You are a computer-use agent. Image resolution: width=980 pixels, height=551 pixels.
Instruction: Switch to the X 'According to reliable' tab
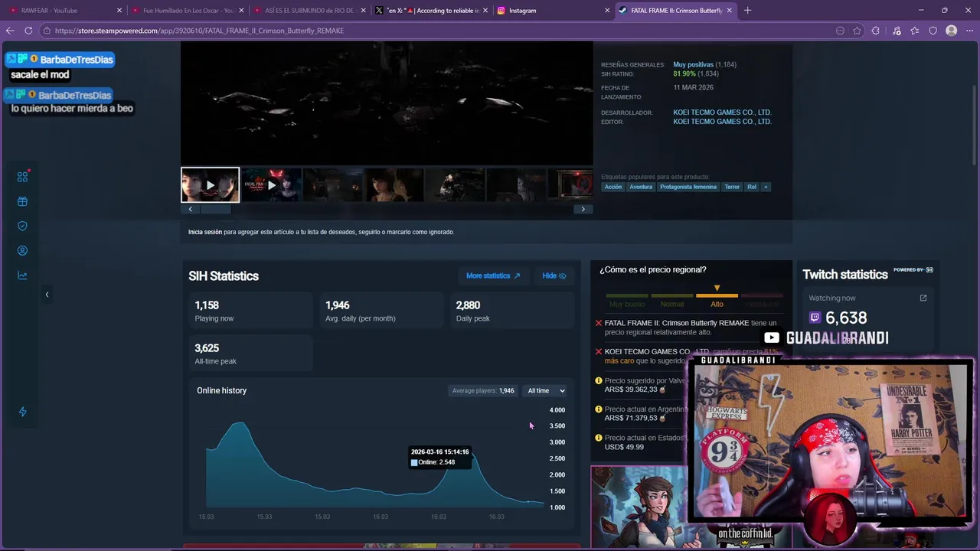[x=431, y=11]
